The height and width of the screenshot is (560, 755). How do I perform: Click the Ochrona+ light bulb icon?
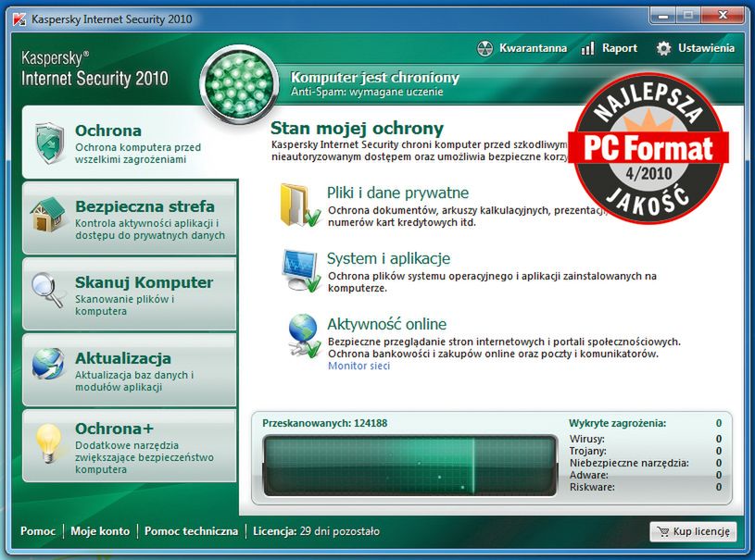pyautogui.click(x=47, y=443)
